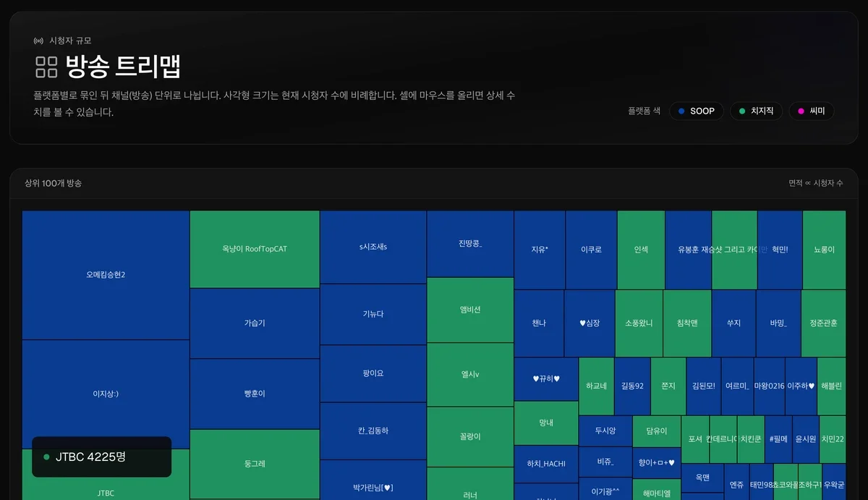Select the 진땅콩_ treemap cell
This screenshot has width=868, height=500.
point(470,243)
